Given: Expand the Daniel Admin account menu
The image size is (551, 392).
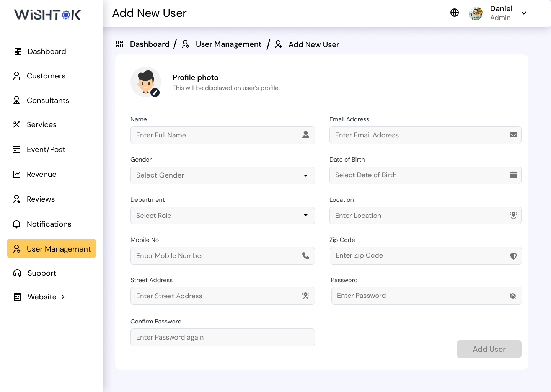Looking at the screenshot, I should click(524, 13).
